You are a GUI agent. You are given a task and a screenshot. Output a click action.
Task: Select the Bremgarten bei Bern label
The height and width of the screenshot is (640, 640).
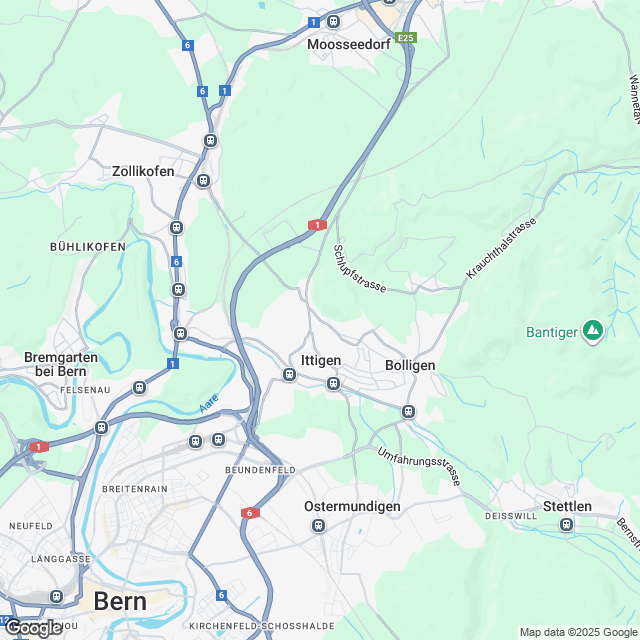pyautogui.click(x=61, y=364)
